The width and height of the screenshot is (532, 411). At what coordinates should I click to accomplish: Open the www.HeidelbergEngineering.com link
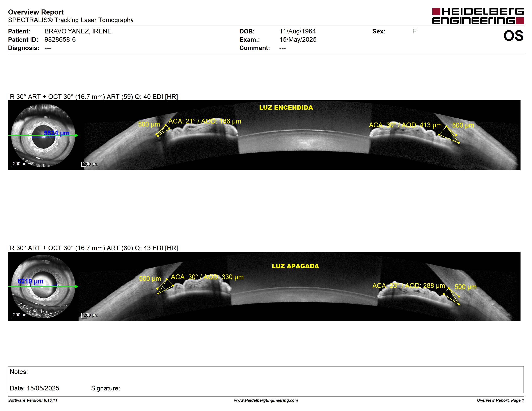(x=266, y=400)
